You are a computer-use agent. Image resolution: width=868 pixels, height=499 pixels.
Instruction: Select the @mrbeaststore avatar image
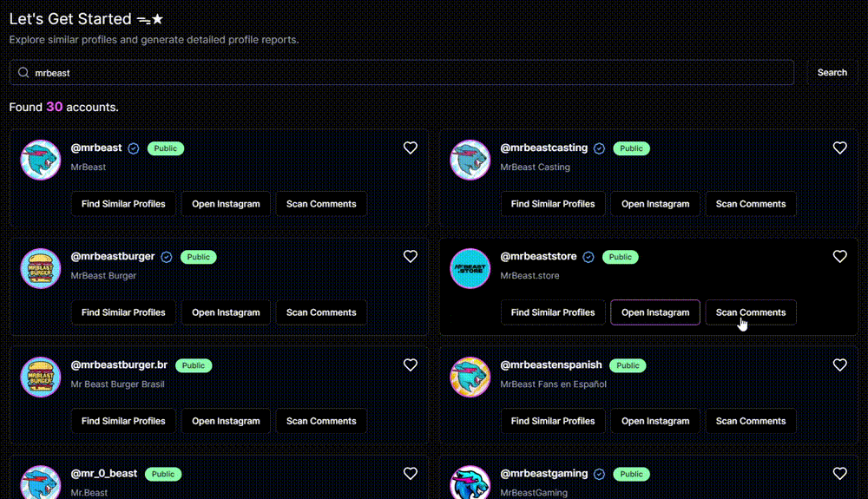click(470, 268)
